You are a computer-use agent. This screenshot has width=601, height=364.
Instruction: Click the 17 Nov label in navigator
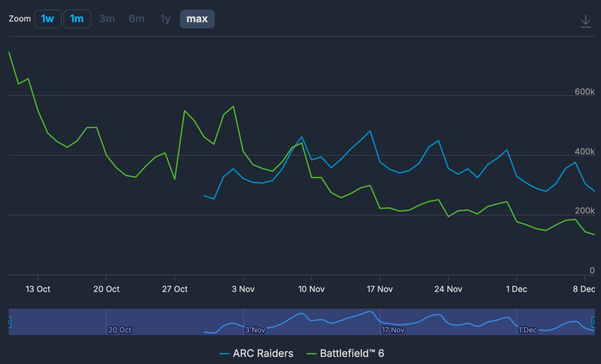click(393, 330)
